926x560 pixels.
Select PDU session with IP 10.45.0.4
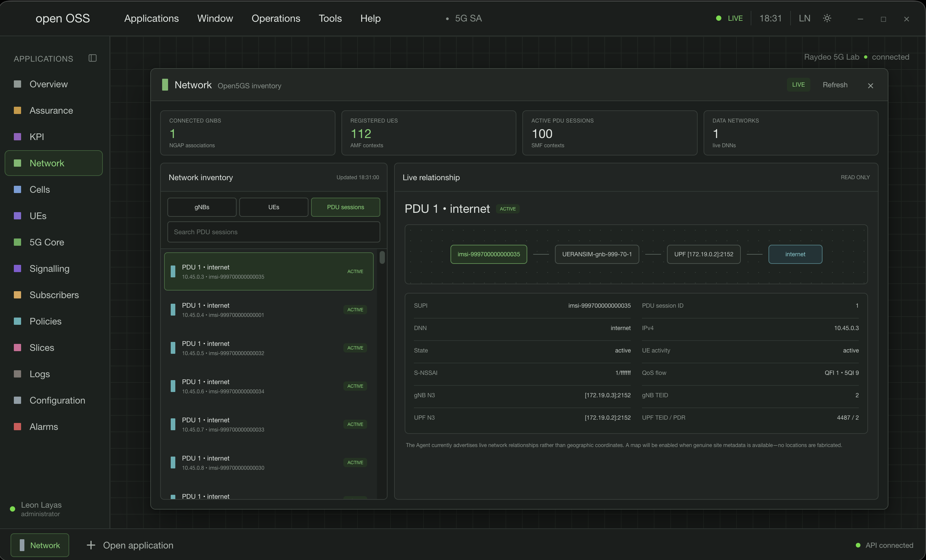pyautogui.click(x=269, y=310)
